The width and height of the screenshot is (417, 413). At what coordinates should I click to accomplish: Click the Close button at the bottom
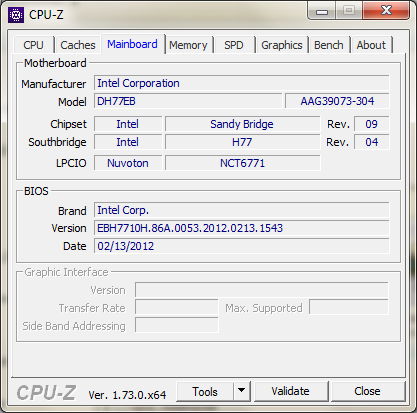point(367,391)
